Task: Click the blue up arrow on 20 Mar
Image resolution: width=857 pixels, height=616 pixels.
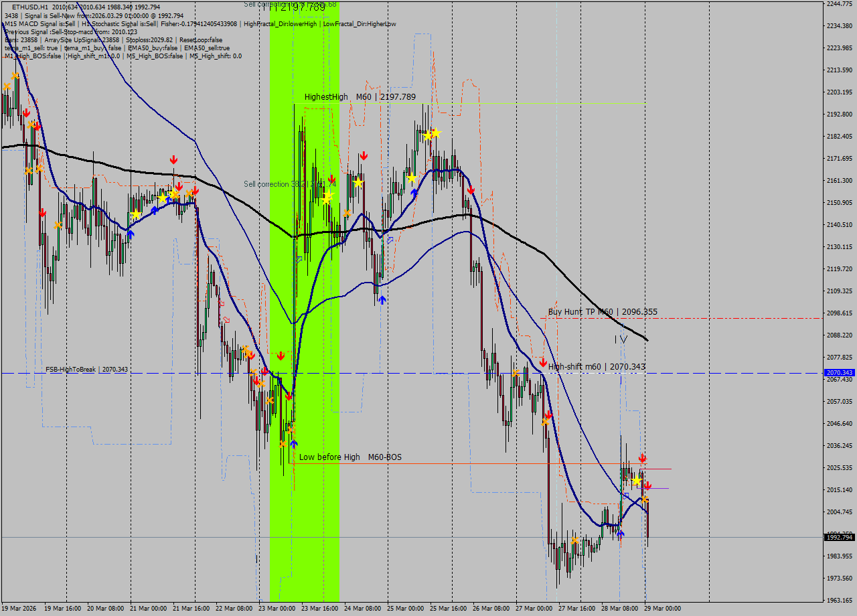Action: [x=130, y=234]
